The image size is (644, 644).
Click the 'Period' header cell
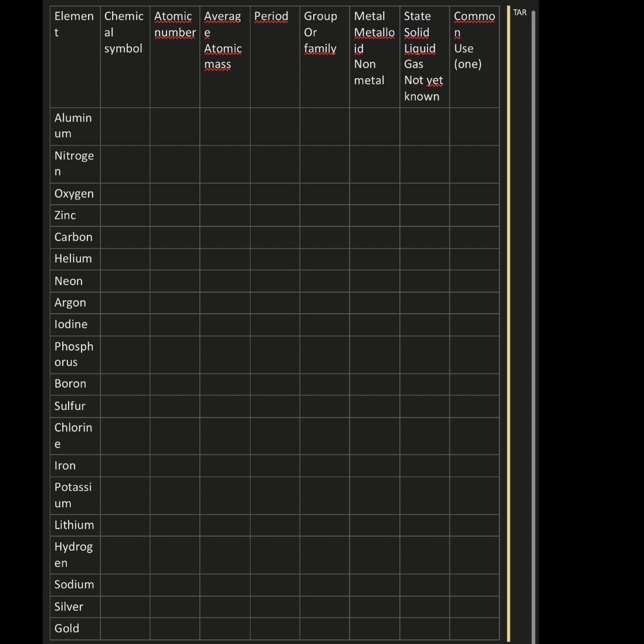coord(274,57)
